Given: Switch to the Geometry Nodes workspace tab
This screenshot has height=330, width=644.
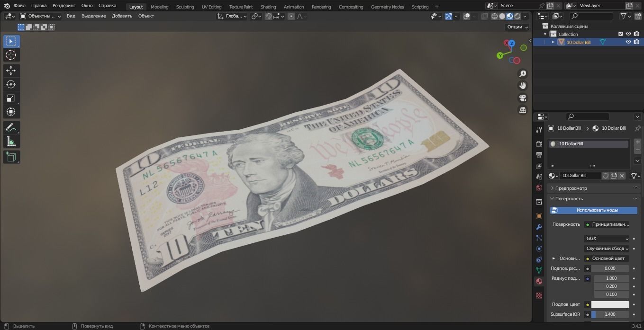Looking at the screenshot, I should [x=387, y=7].
